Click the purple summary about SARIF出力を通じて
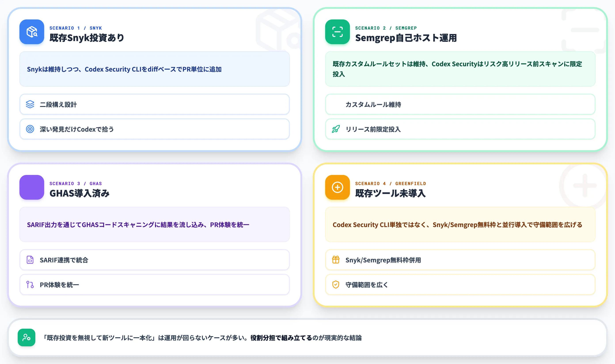The height and width of the screenshot is (364, 615). 155,224
